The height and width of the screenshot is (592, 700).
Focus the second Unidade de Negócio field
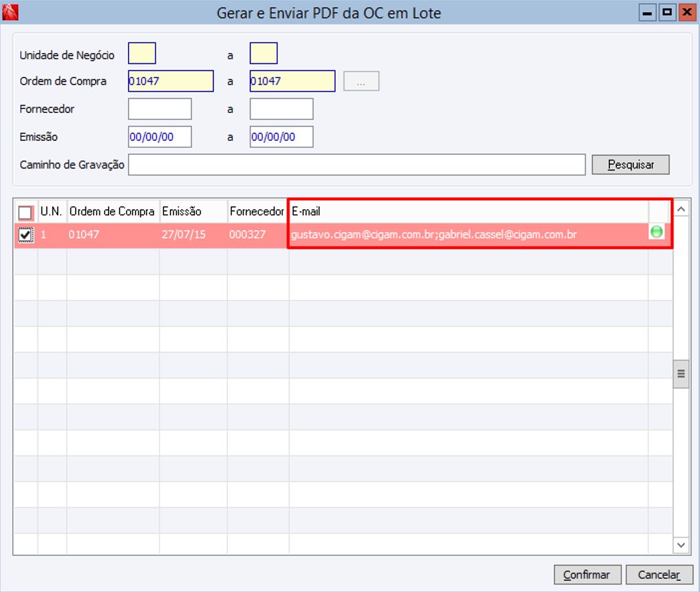click(x=263, y=53)
